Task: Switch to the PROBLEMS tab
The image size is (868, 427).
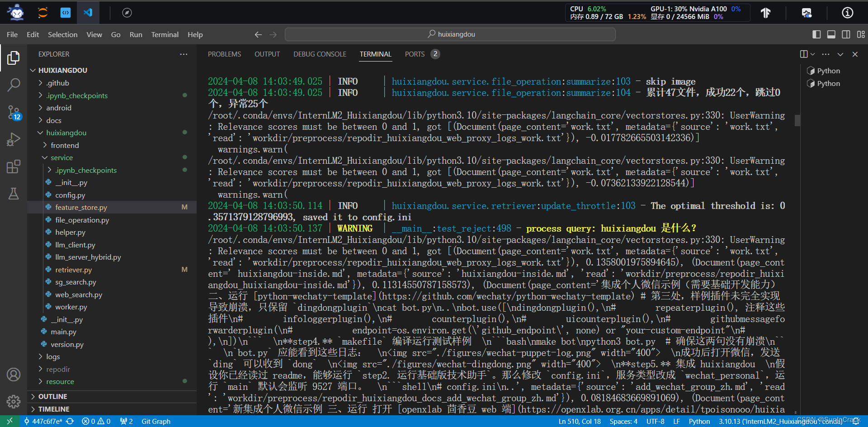Action: pos(224,54)
